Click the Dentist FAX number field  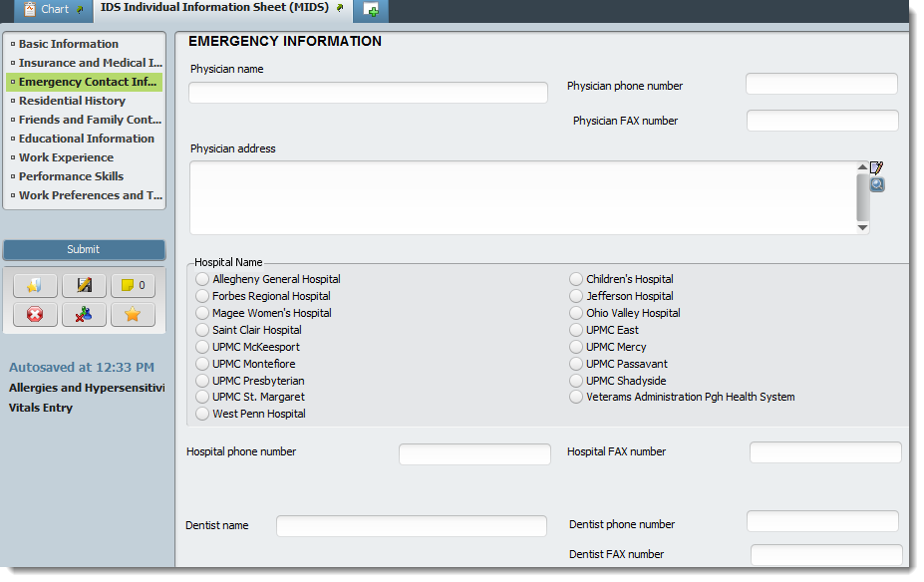click(x=826, y=555)
